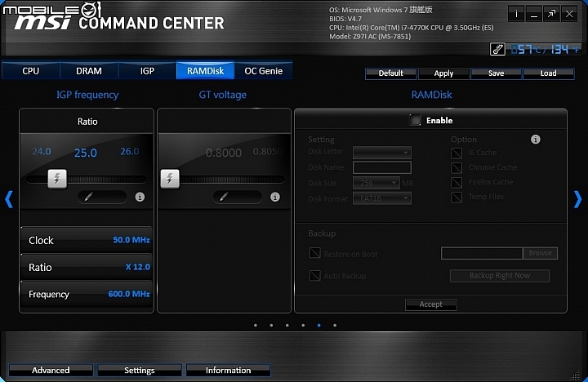Viewport: 588px width, 382px height.
Task: Minimize the Command Center window
Action: point(533,14)
